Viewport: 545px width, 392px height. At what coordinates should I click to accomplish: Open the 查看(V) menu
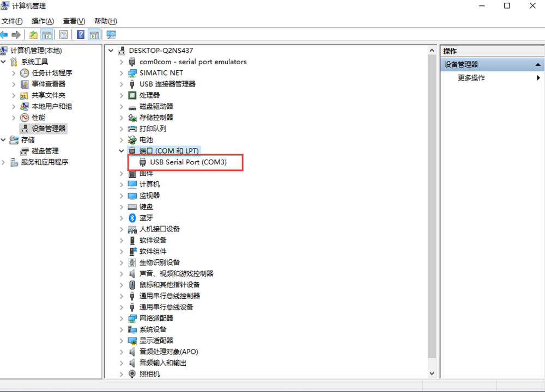(x=74, y=21)
